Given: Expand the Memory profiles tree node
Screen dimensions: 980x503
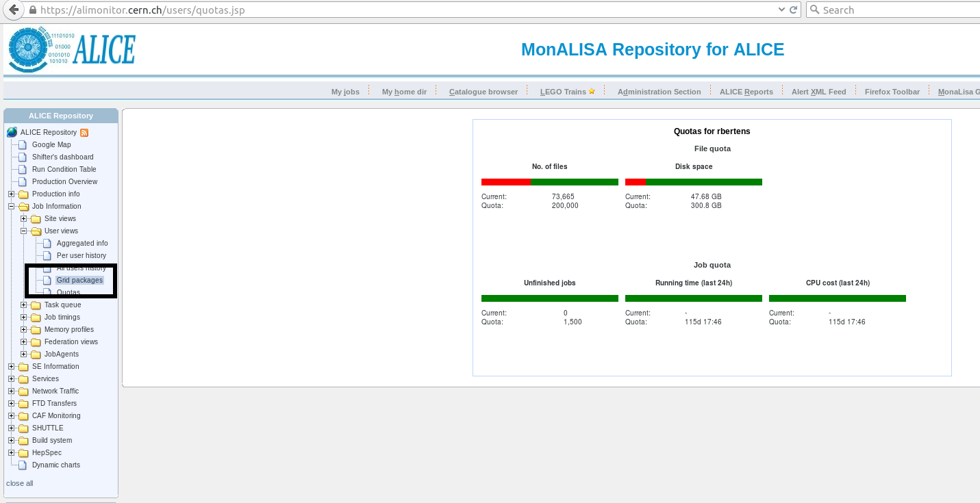Looking at the screenshot, I should (x=23, y=329).
